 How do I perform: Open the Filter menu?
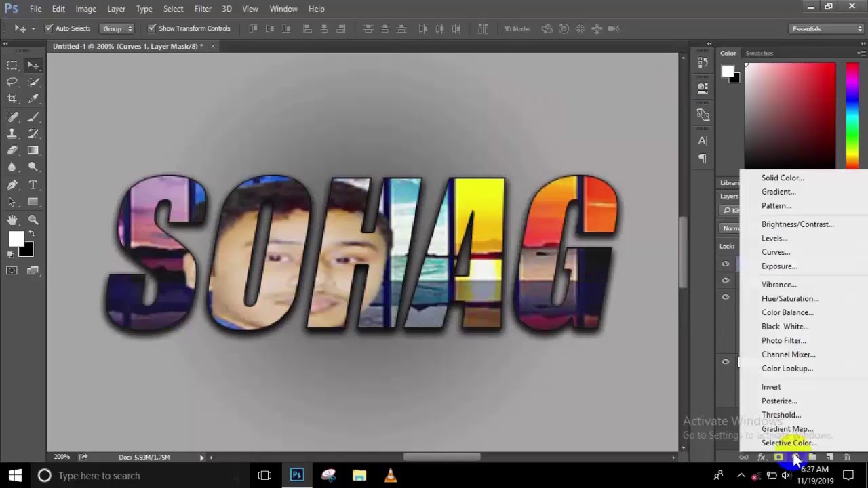tap(203, 9)
